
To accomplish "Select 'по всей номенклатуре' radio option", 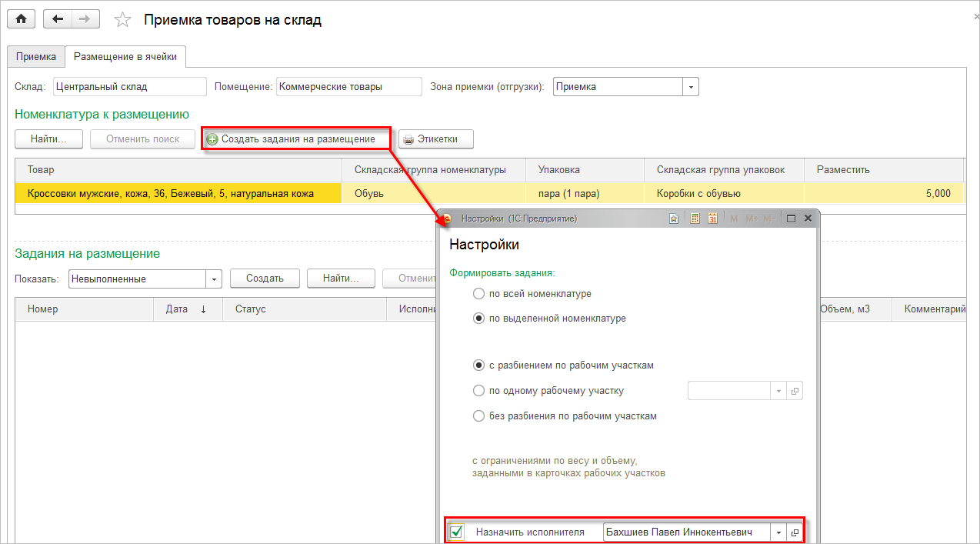I will (x=478, y=294).
